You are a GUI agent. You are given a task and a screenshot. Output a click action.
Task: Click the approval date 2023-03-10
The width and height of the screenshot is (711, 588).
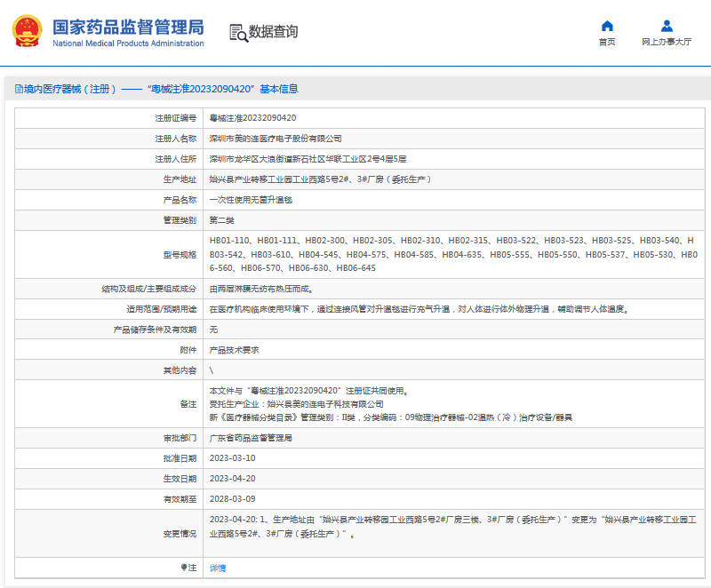(232, 458)
